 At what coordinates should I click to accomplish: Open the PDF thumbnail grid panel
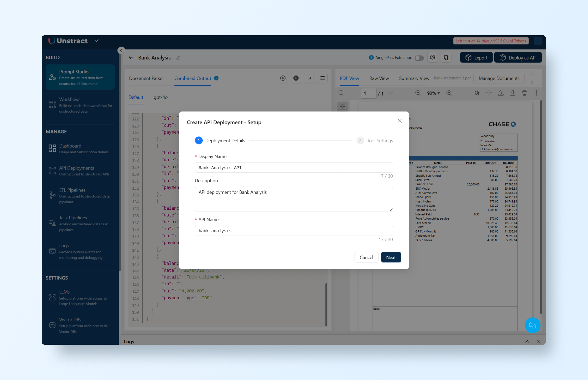click(342, 107)
